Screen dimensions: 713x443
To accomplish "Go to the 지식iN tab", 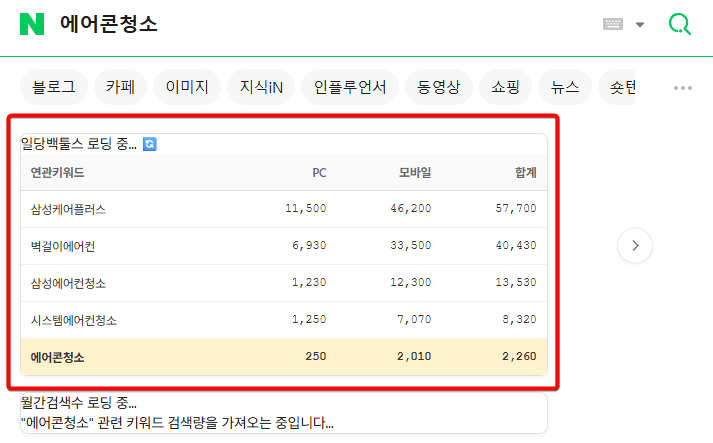I will [x=261, y=88].
